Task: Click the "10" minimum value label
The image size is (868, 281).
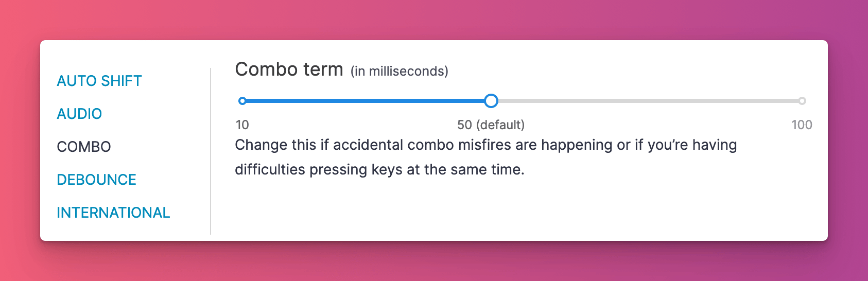Action: (242, 125)
